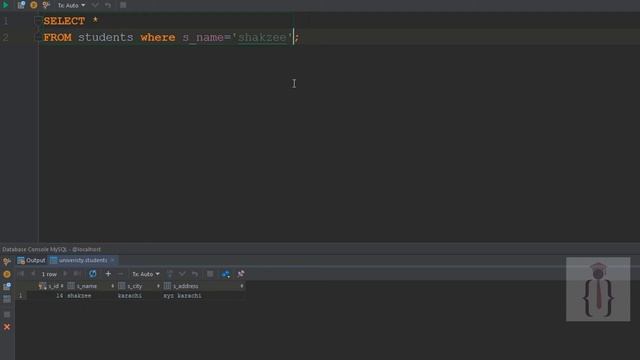Go to the first page of results
The width and height of the screenshot is (640, 360).
tap(20, 274)
